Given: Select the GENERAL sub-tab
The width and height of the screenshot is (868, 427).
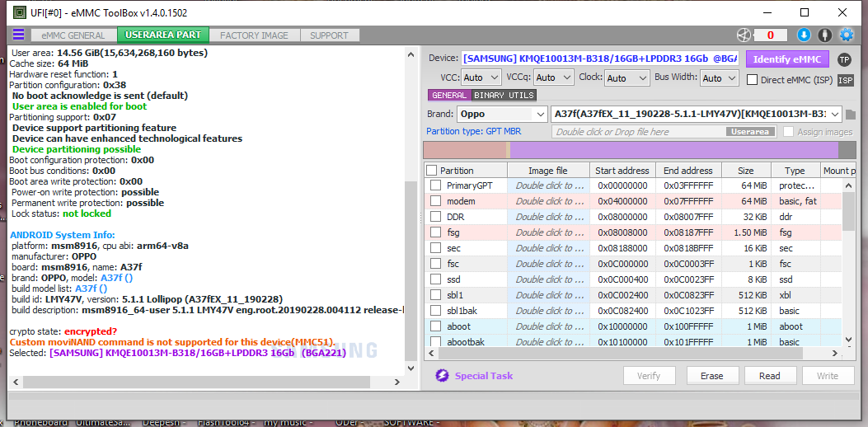Looking at the screenshot, I should 449,96.
